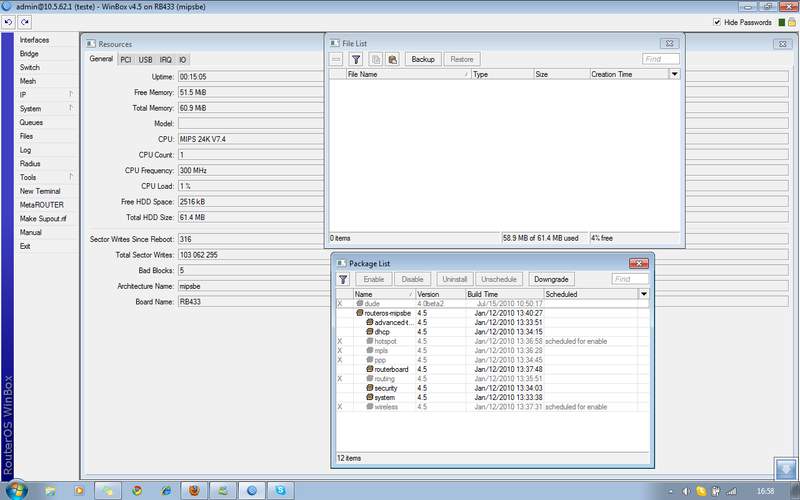800x500 pixels.
Task: Toggle the Hide Passwords checkbox
Action: pyautogui.click(x=717, y=22)
